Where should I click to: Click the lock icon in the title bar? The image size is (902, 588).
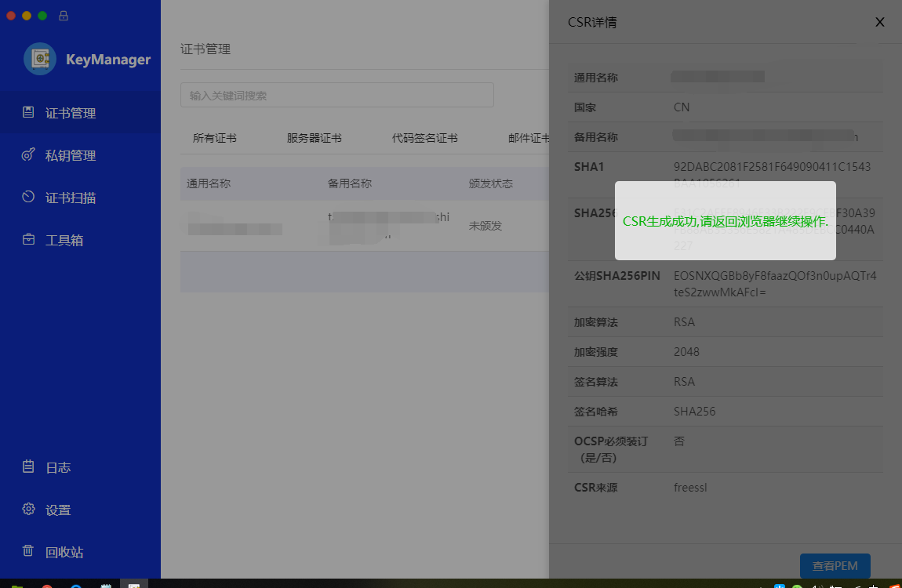[x=63, y=14]
